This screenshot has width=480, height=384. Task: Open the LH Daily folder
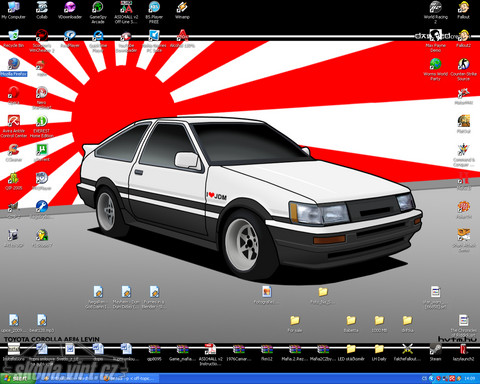[x=379, y=352]
